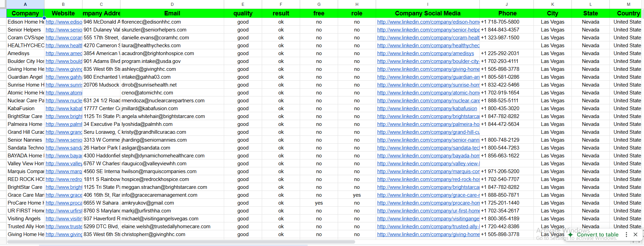Select the email cell info@gracecaremanagement.com

172,195
